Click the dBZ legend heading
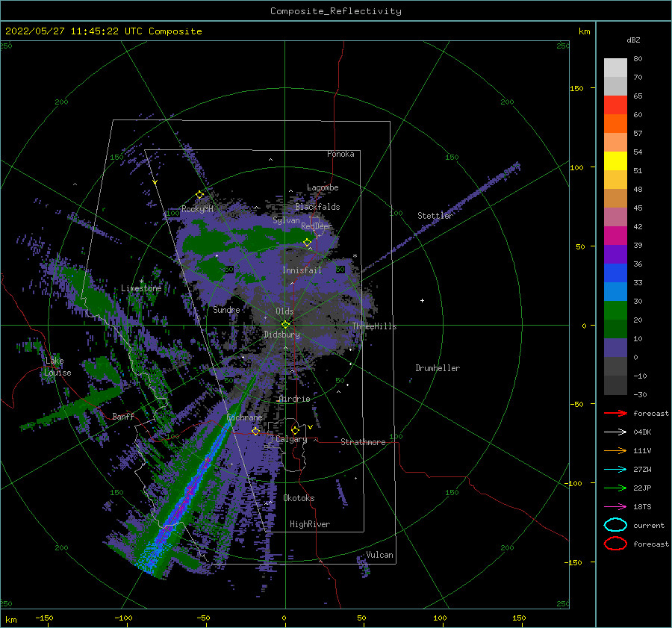 coord(633,40)
